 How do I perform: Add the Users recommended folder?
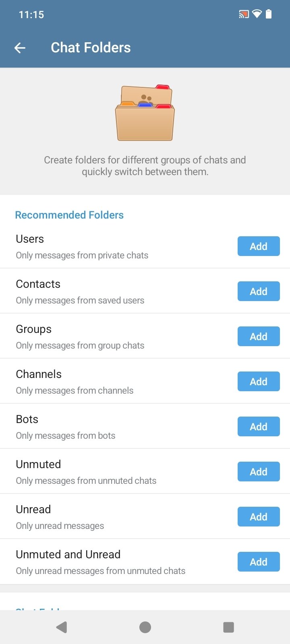(259, 246)
